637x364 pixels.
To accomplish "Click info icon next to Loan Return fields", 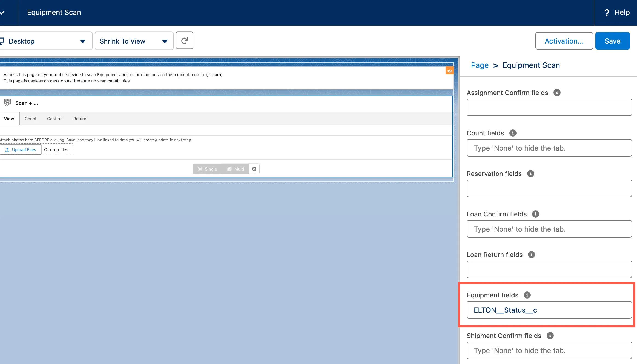I will click(531, 255).
